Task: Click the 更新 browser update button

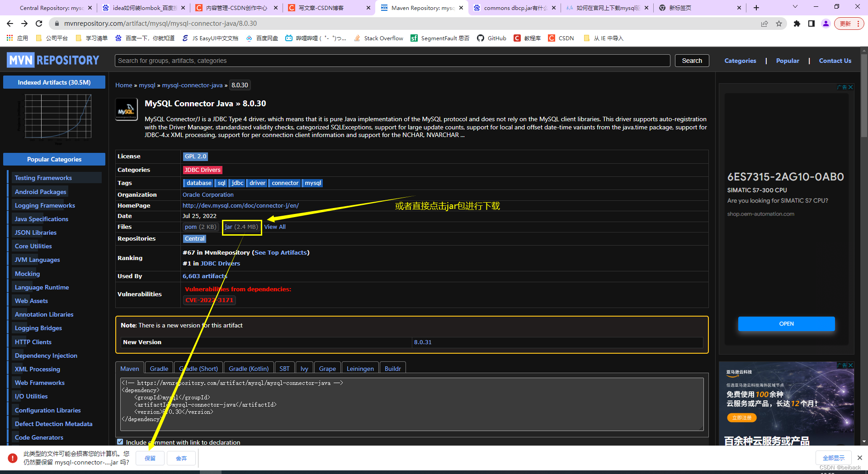Action: 849,24
